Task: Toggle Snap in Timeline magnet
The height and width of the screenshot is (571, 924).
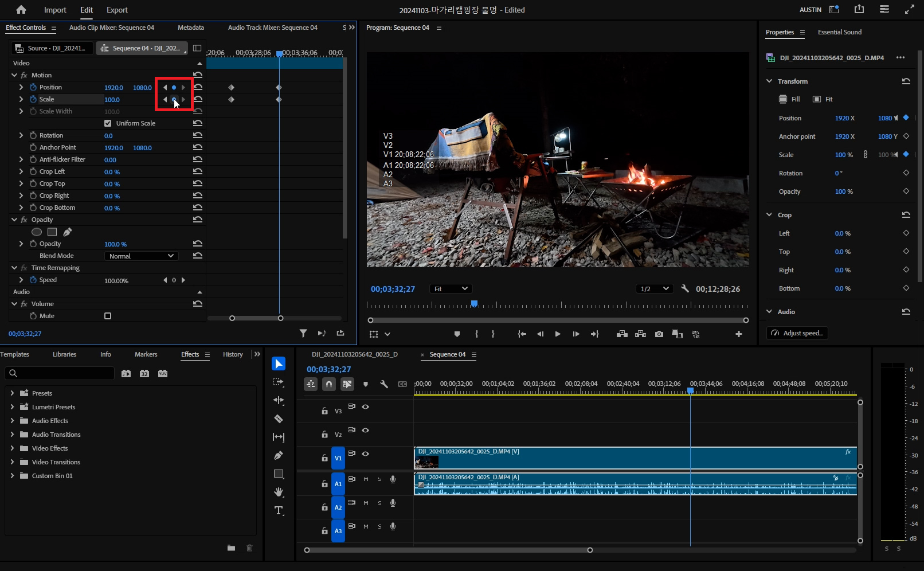Action: point(329,384)
